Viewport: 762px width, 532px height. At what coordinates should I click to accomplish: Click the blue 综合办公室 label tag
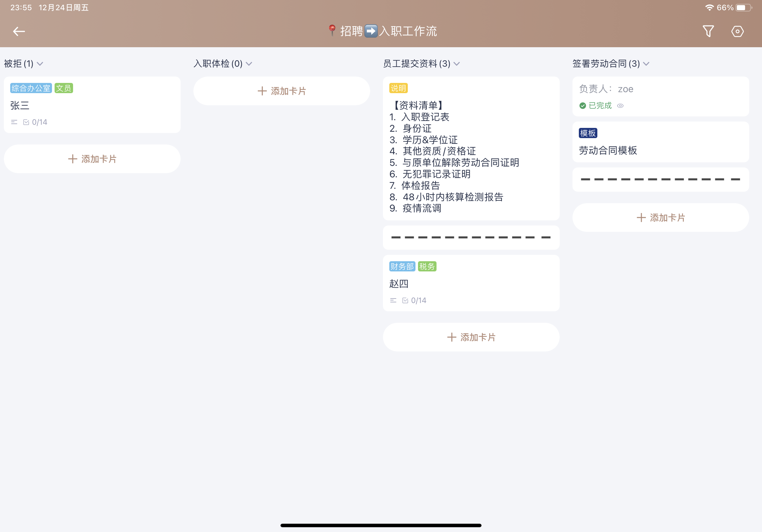tap(31, 88)
